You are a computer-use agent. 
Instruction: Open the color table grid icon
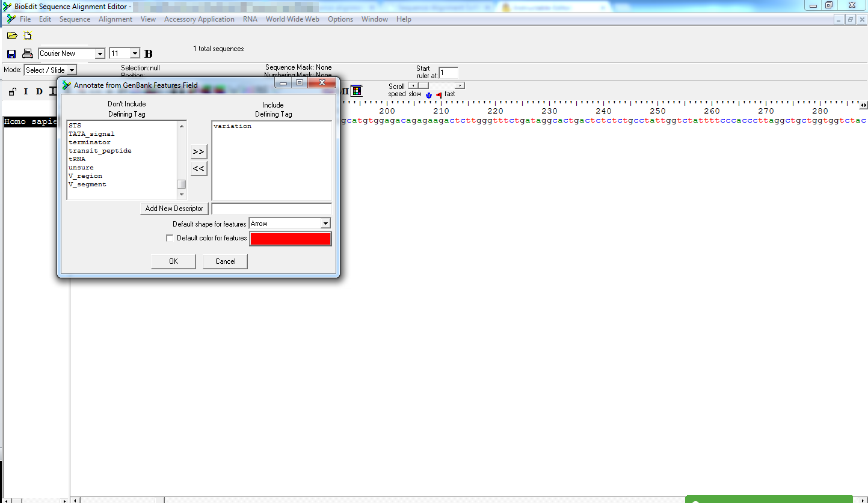[x=357, y=91]
